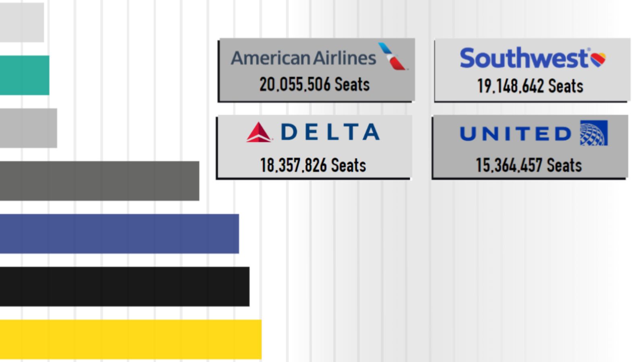This screenshot has width=644, height=362.
Task: Select the dark gray chart bar
Action: coord(99,181)
